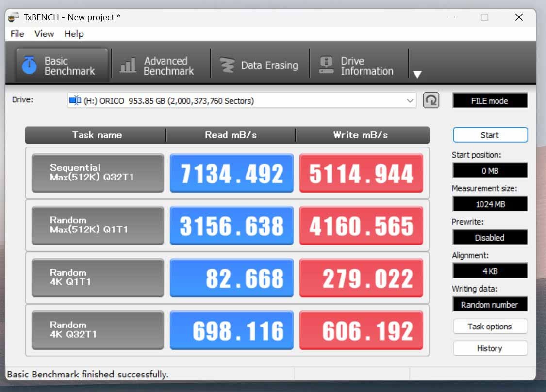Click the FILE mode button
This screenshot has width=546, height=392.
pyautogui.click(x=490, y=100)
